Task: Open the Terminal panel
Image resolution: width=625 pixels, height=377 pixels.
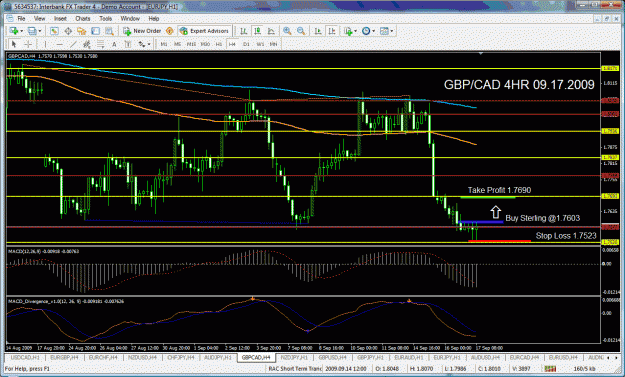Action: pos(96,31)
